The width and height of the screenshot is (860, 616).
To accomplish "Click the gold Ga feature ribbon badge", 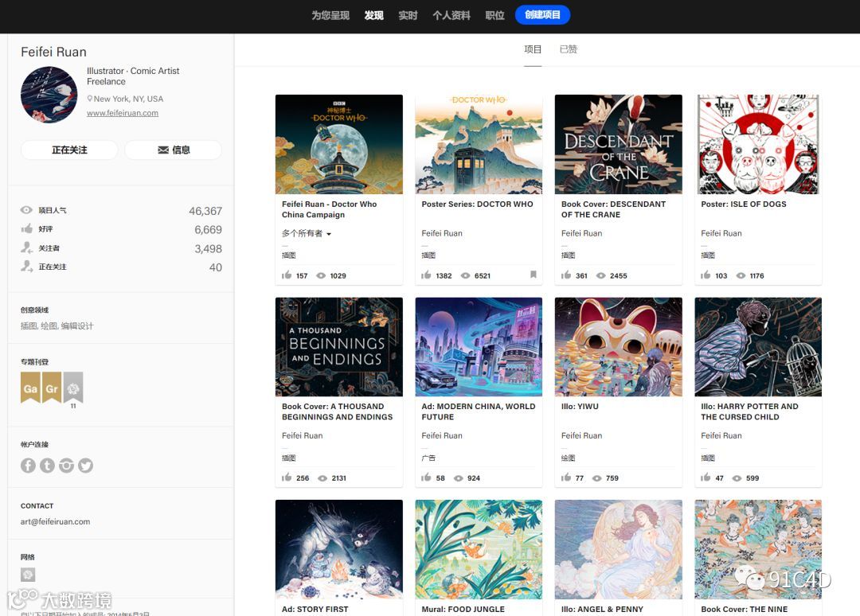I will (x=31, y=388).
